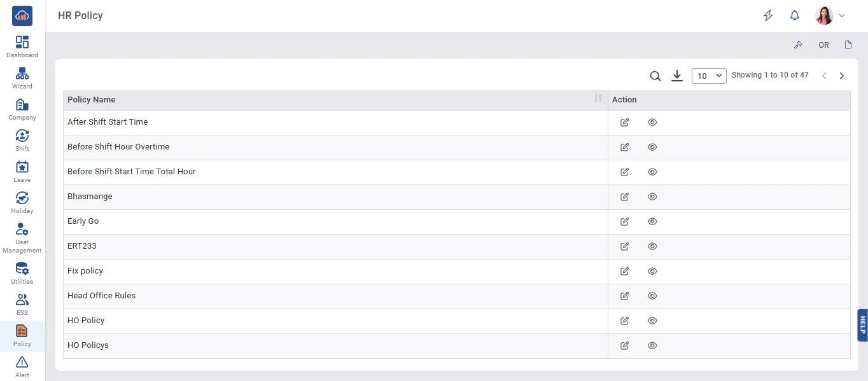The width and height of the screenshot is (868, 381).
Task: Go to Leave in the sidebar
Action: tap(22, 171)
